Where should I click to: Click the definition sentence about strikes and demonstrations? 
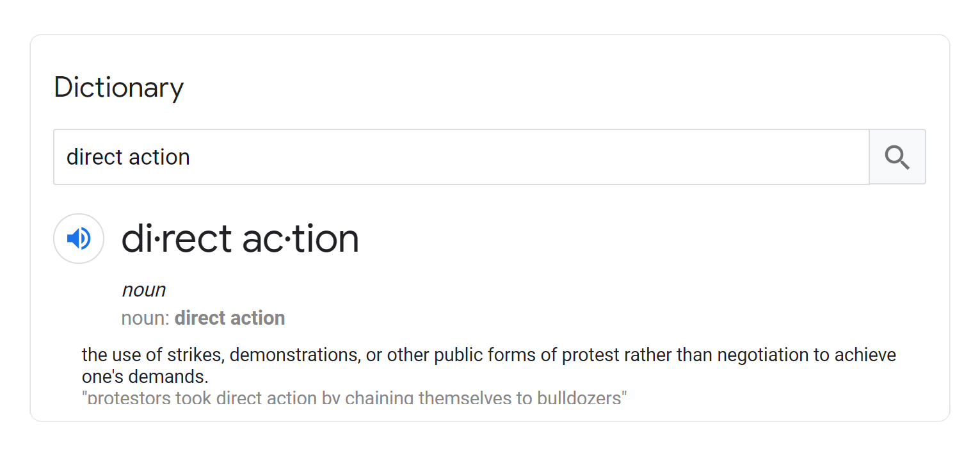489,365
